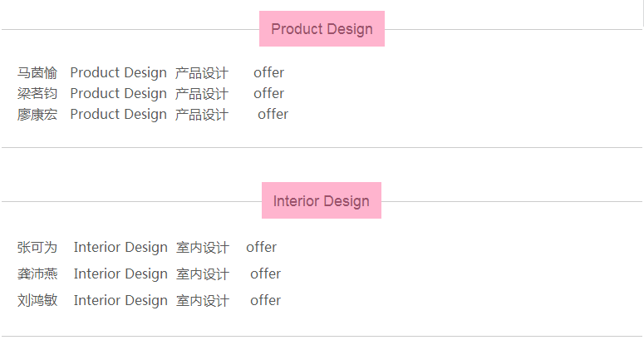644x345 pixels.
Task: Select the name 刘鸿敏
Action: tap(37, 301)
